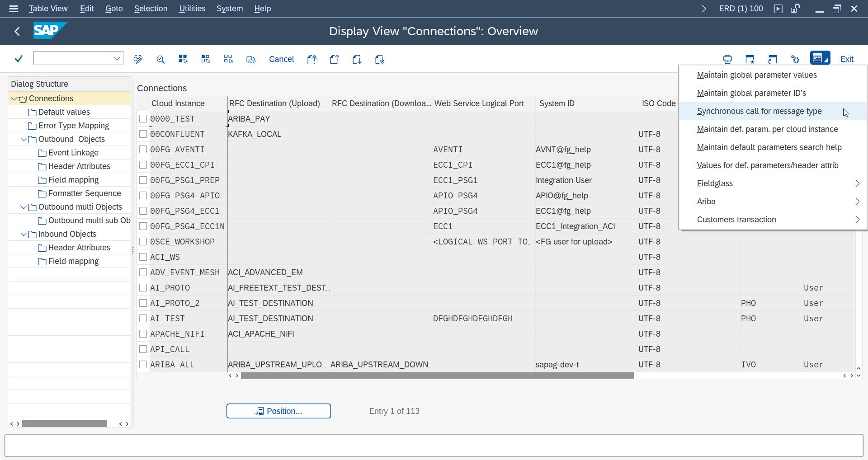Click the dialog structure horizontal scrollbar

pyautogui.click(x=65, y=423)
